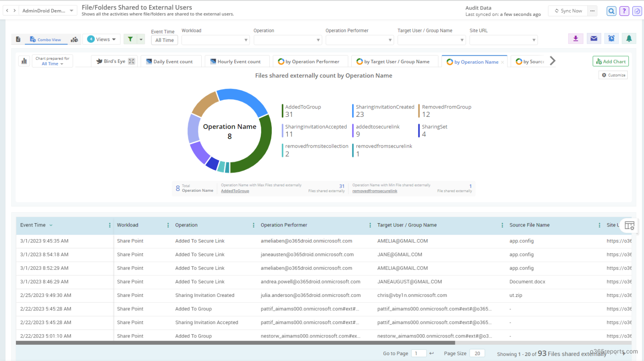Screen dimensions: 644x361
Task: Open the search magnifier icon
Action: point(611,11)
